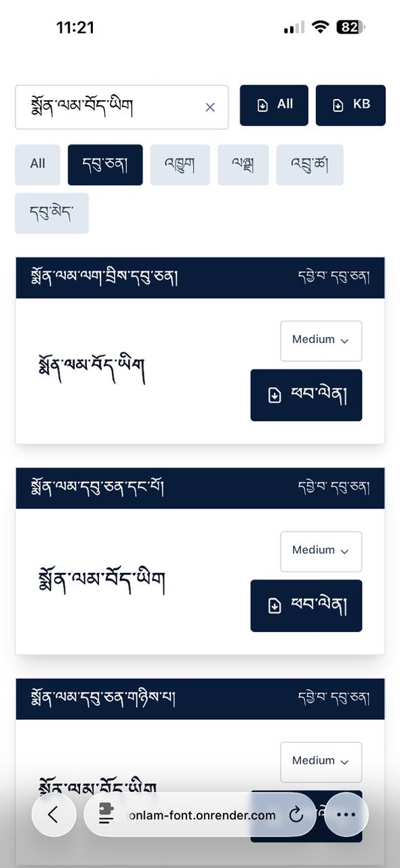
Task: Click the download icon in the KB button
Action: [339, 104]
